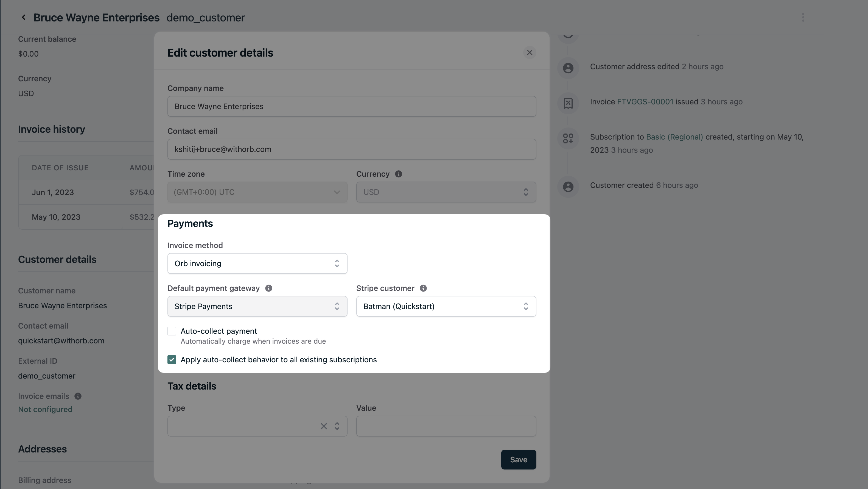This screenshot has width=868, height=489.
Task: Open the Stripe customer dropdown
Action: pos(446,307)
